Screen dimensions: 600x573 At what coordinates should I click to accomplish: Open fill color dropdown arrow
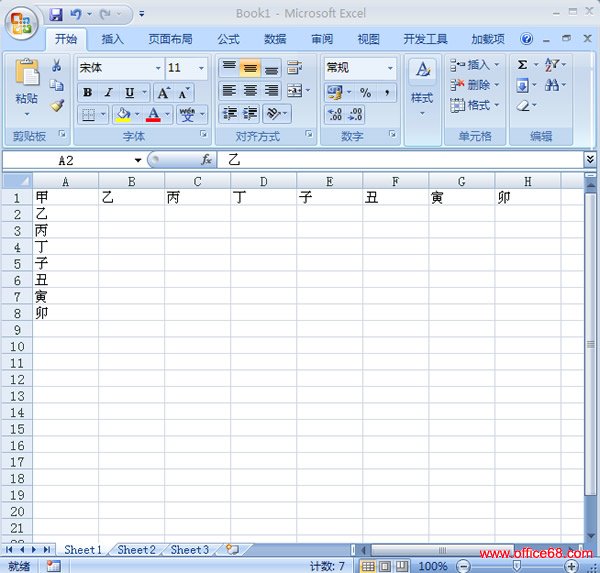(137, 114)
